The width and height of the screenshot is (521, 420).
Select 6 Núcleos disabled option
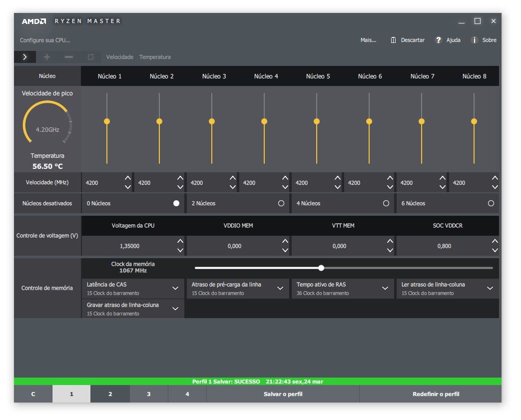pos(491,203)
